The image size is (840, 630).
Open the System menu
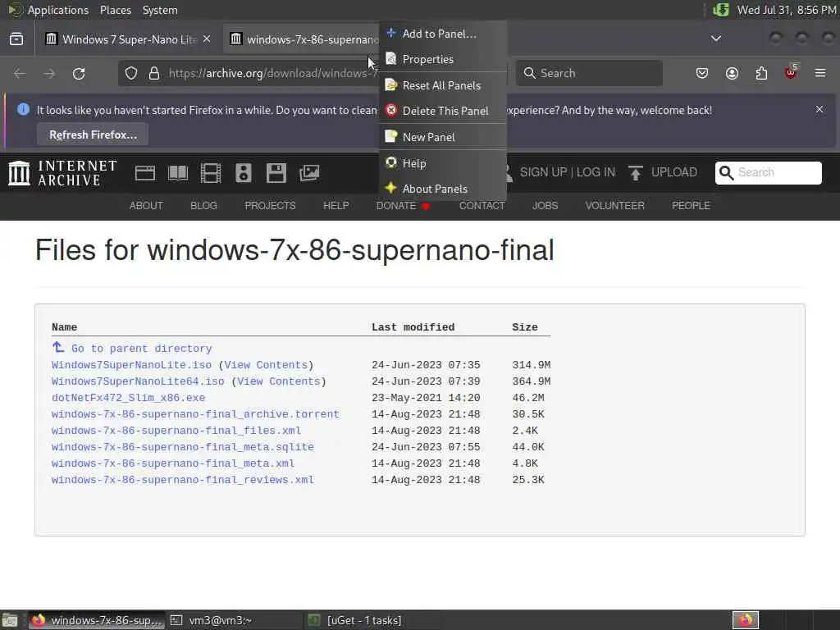coord(160,10)
